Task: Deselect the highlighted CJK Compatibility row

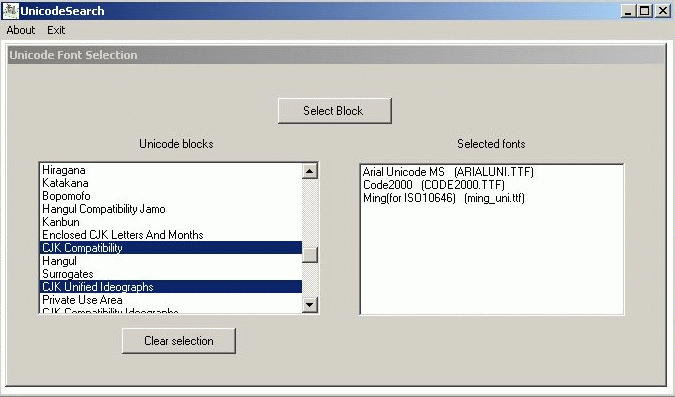Action: pyautogui.click(x=171, y=248)
